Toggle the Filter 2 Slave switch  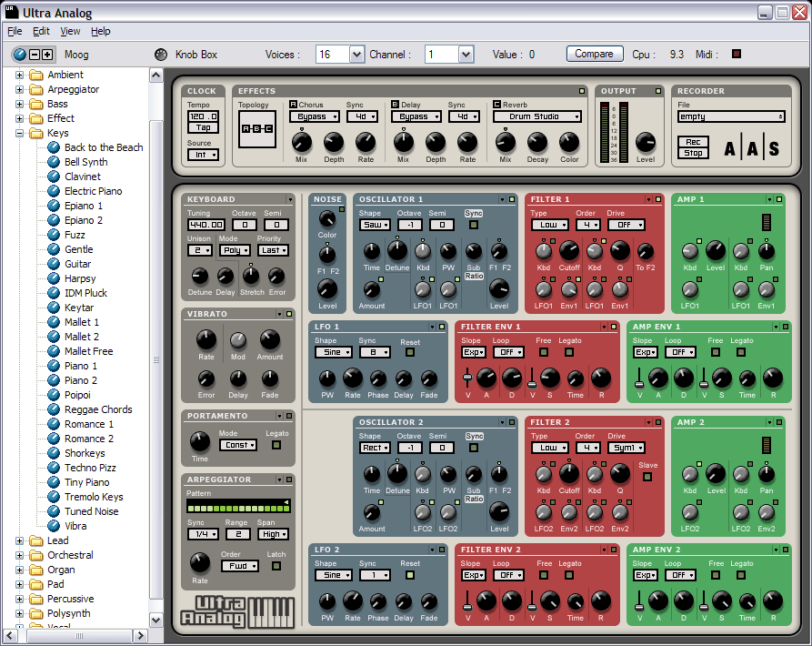pos(648,476)
